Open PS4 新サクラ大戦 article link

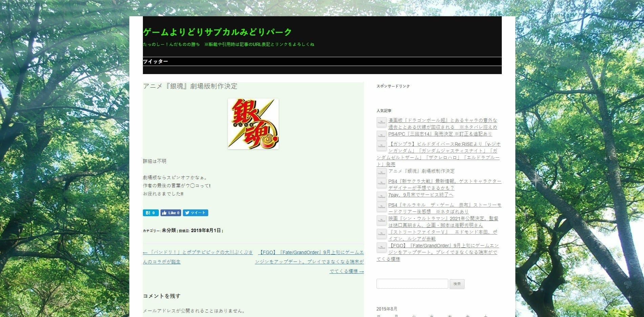(x=444, y=181)
